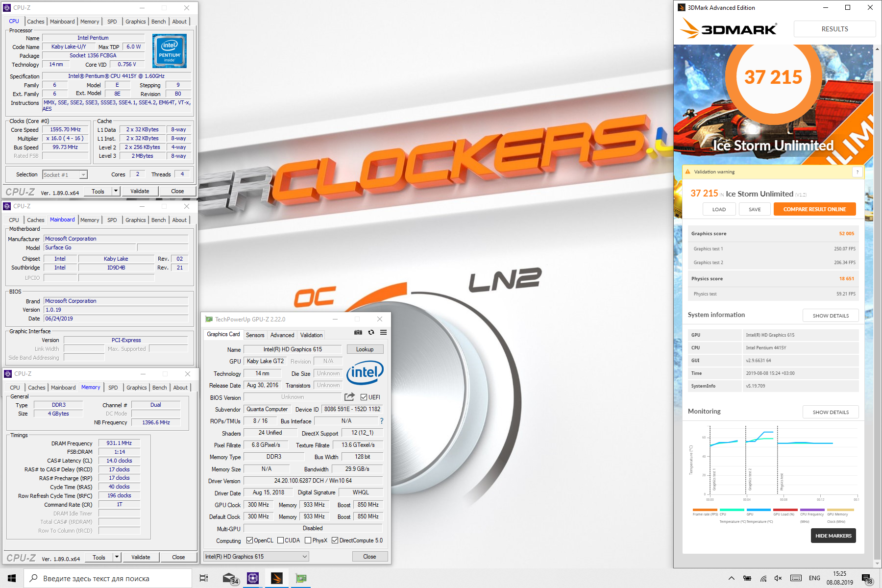Viewport: 882px width, 588px height.
Task: Switch to 3DMark via its taskbar icon
Action: click(x=277, y=578)
